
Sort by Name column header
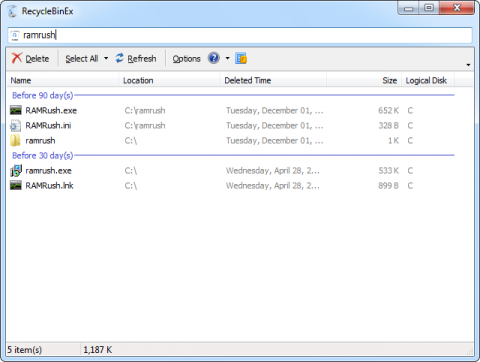pos(63,80)
